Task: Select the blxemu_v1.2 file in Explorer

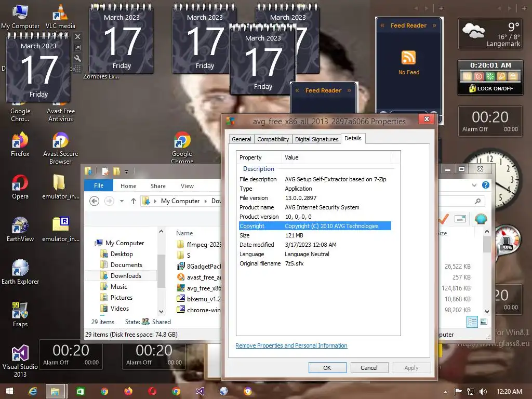Action: click(198, 299)
